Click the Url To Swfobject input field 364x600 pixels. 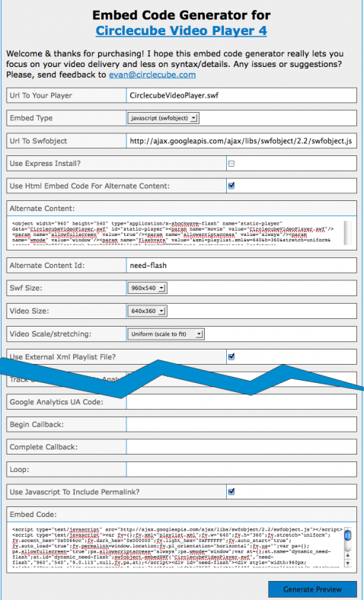(241, 141)
